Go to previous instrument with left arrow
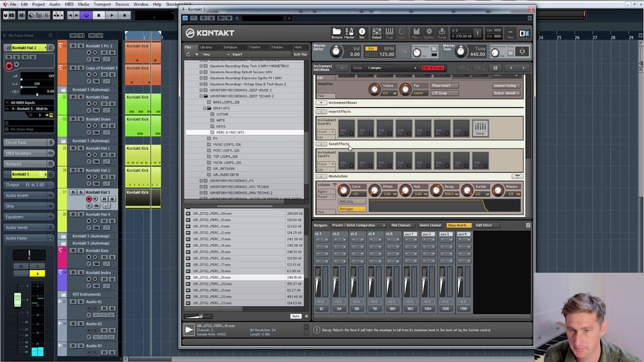Viewport: 644px width, 362px height. [x=511, y=68]
